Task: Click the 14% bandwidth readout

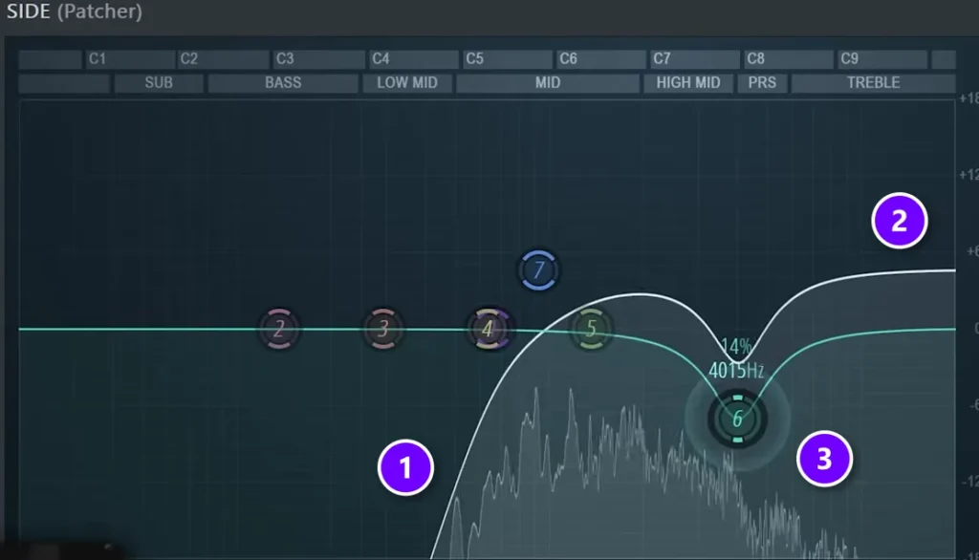Action: [736, 347]
